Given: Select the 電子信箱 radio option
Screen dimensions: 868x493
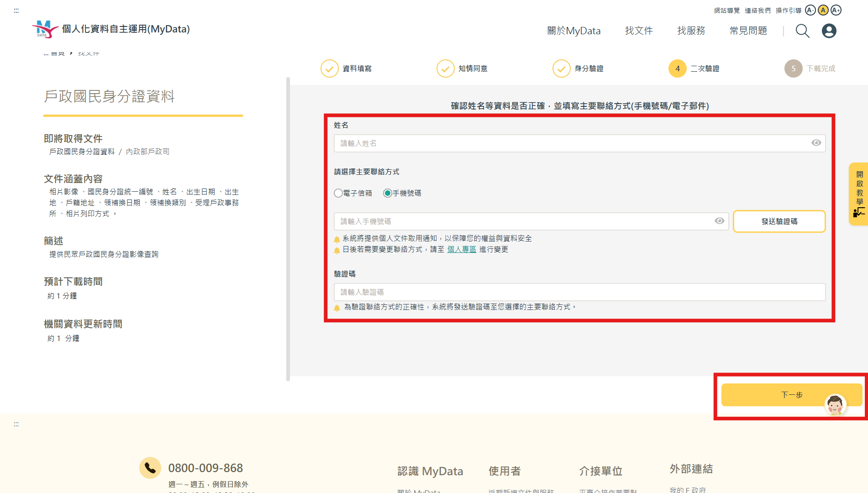Looking at the screenshot, I should (338, 193).
